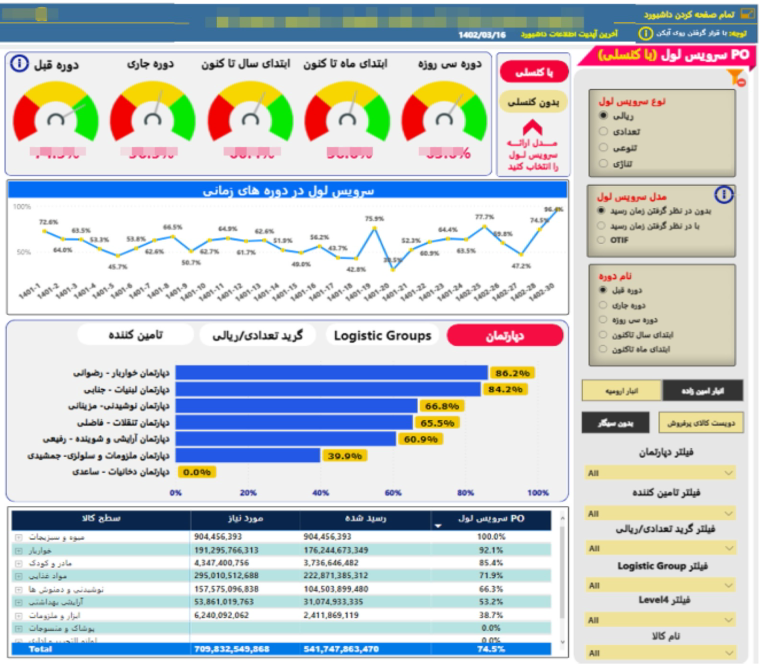Click the بدون کنسلی button
Viewport: 764px width, 667px height.
click(534, 102)
